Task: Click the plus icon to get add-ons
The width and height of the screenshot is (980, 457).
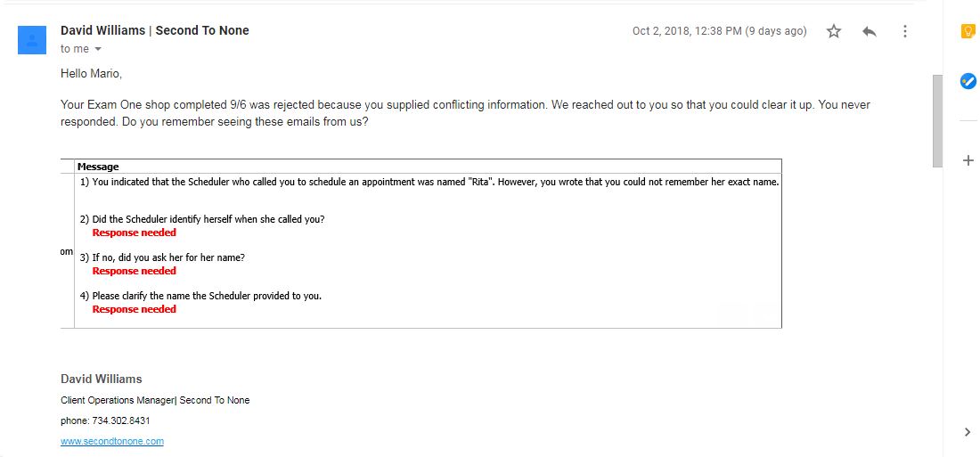Action: (968, 160)
